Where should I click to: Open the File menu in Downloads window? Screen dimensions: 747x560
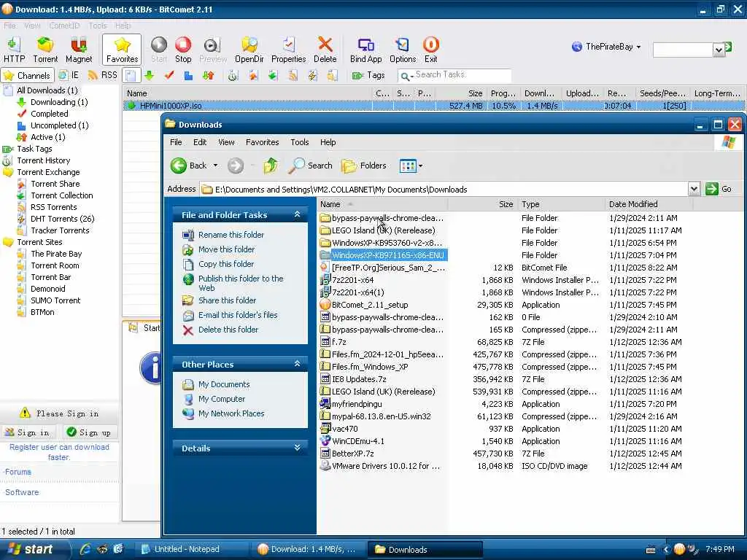pyautogui.click(x=176, y=142)
